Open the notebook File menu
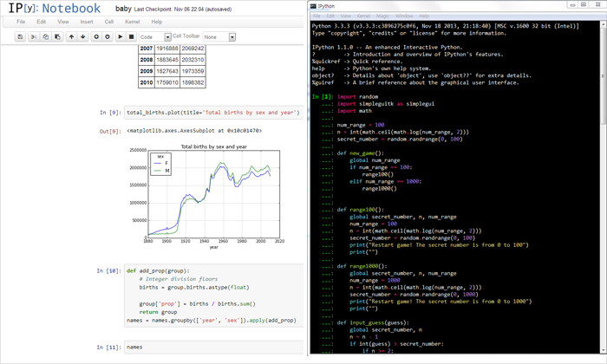607x364 pixels. [x=21, y=22]
